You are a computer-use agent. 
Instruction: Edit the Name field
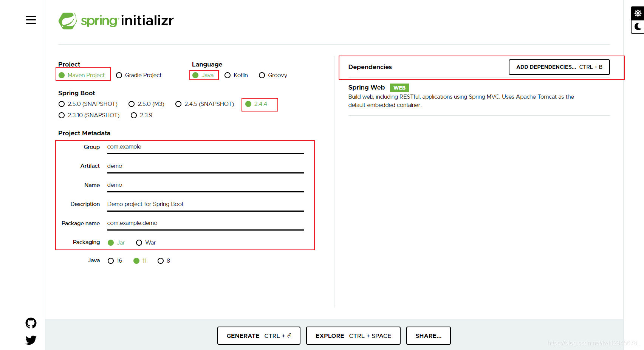tap(206, 185)
